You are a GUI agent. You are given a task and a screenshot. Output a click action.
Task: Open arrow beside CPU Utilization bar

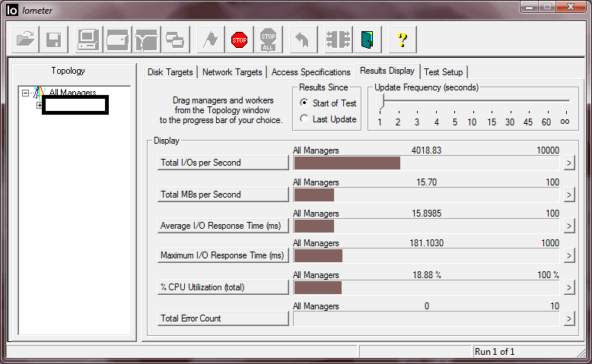569,288
